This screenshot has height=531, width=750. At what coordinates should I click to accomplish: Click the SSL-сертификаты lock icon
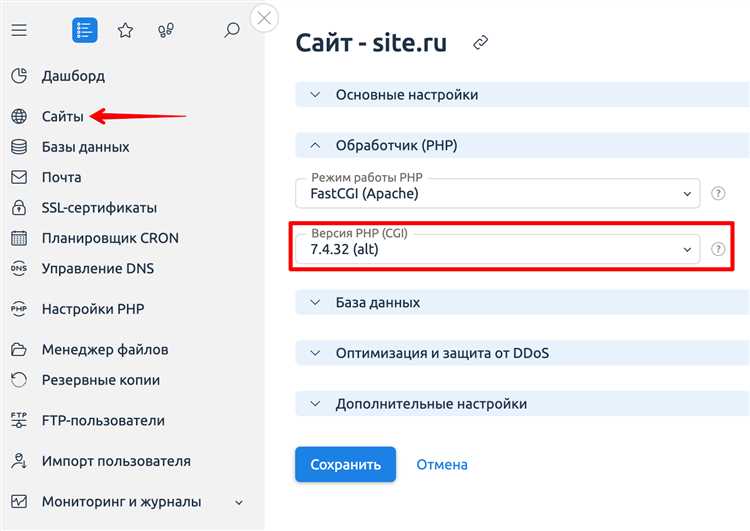pos(19,207)
